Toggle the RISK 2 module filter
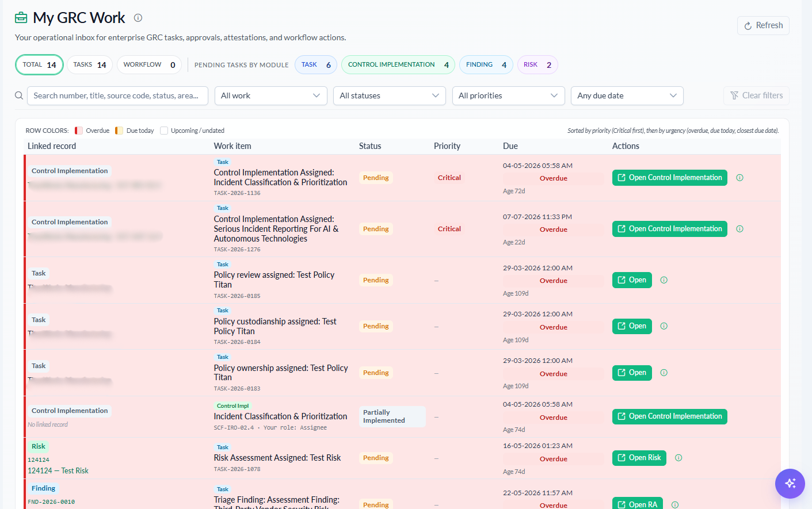Image resolution: width=812 pixels, height=509 pixels. coord(537,65)
